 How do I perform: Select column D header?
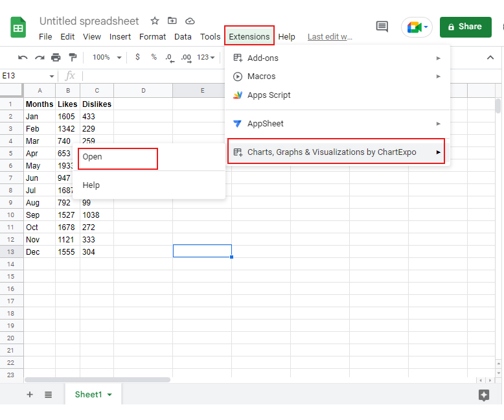click(x=143, y=91)
